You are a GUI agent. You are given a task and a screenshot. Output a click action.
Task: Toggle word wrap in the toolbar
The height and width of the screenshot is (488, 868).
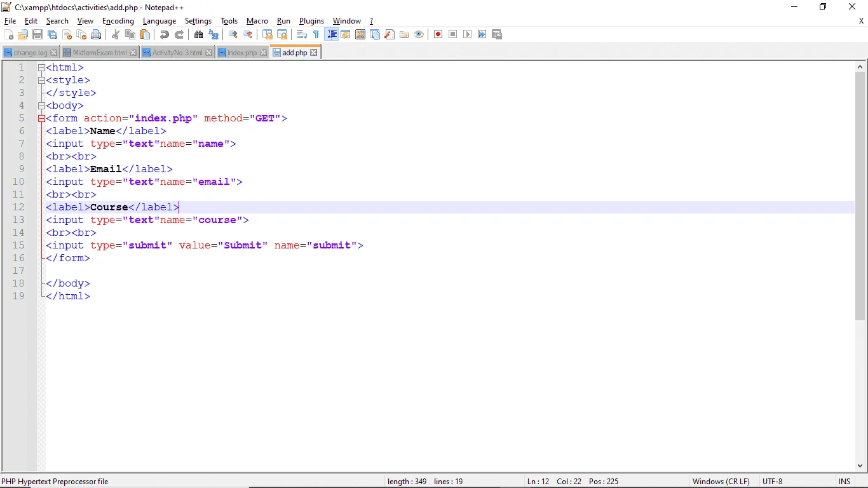pos(302,34)
